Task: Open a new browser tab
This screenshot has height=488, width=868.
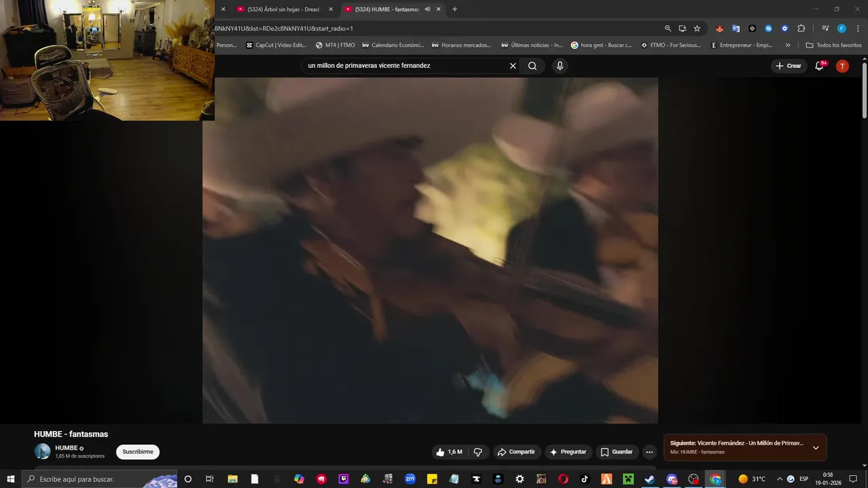Action: [454, 9]
